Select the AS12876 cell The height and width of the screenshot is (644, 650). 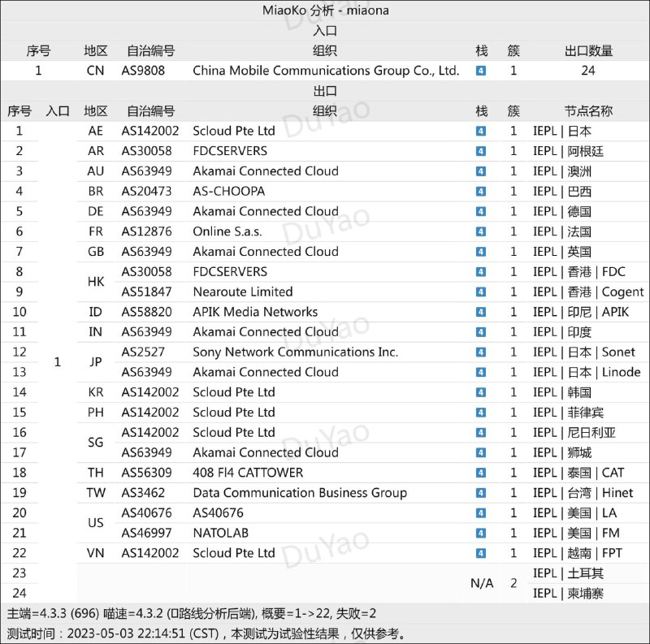pyautogui.click(x=146, y=231)
